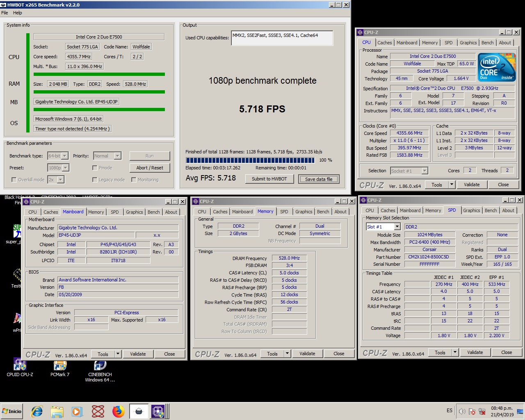
Task: Launch Windows Media Player from taskbar
Action: (x=77, y=411)
